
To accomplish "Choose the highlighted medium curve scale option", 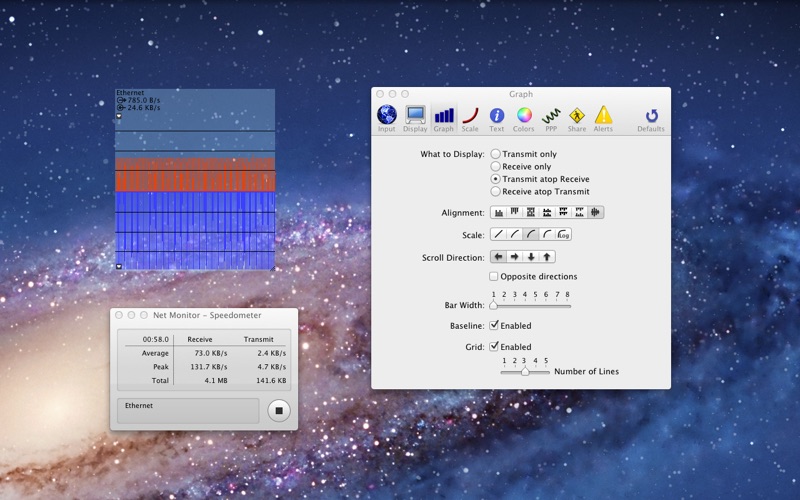I will tap(531, 234).
